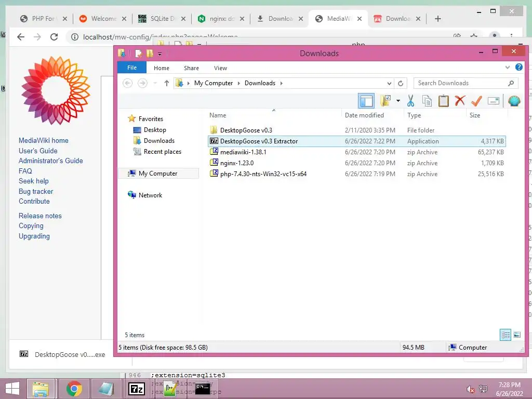Reload the Chrome page
This screenshot has width=532, height=399.
[x=54, y=37]
